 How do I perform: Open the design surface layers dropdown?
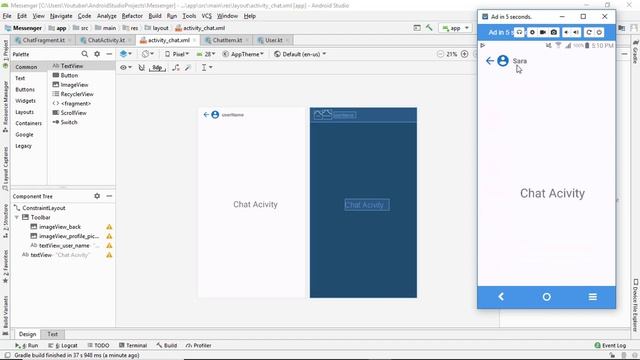pos(126,54)
